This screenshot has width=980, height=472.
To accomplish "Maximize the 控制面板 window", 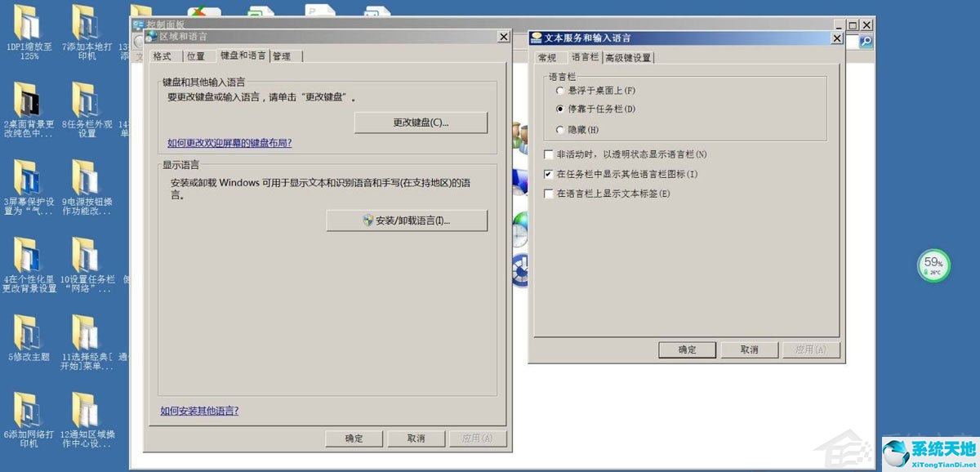I will pyautogui.click(x=853, y=26).
